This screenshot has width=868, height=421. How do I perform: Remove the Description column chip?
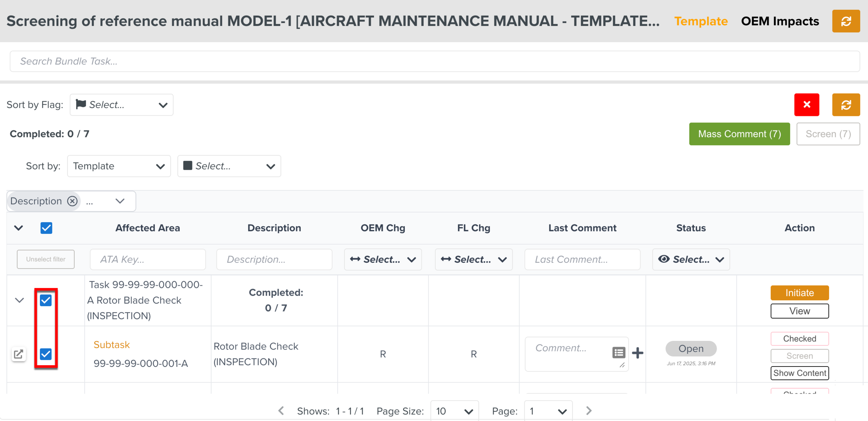pos(72,201)
